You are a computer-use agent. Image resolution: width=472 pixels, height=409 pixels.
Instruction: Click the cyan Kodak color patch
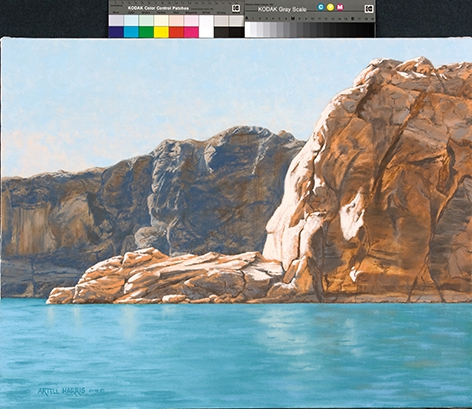131,32
